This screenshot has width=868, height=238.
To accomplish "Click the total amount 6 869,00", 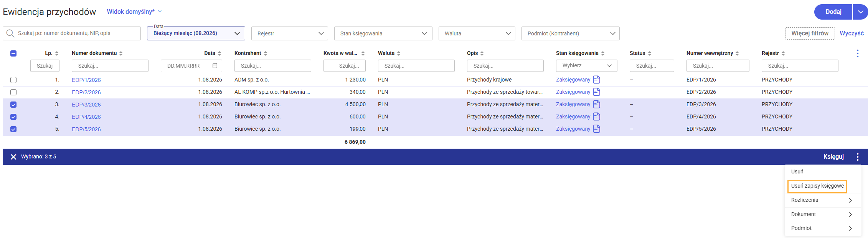I will [x=355, y=142].
